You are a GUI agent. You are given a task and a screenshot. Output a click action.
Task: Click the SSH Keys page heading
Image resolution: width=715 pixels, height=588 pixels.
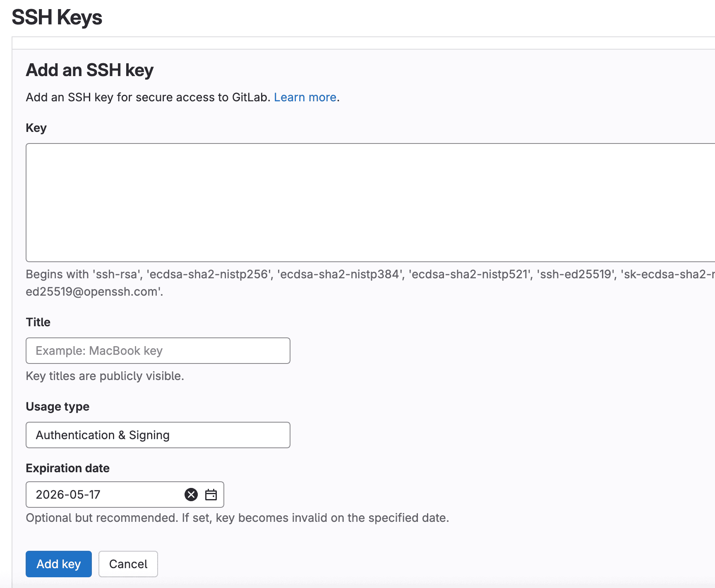tap(57, 17)
